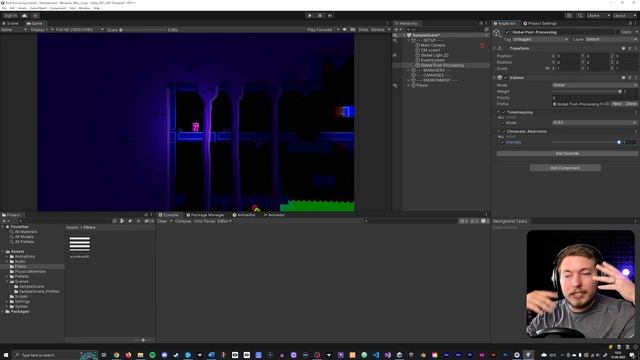Select CM vcam1 in the Hierarchy
Viewport: 640px width, 360px height.
[430, 50]
